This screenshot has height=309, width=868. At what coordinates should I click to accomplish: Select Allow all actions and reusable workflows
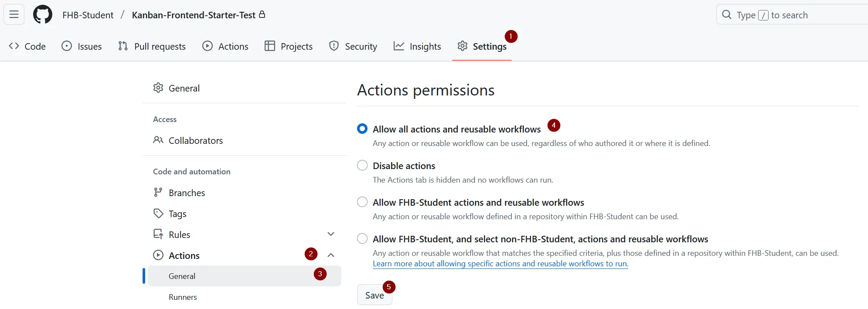[x=362, y=129]
